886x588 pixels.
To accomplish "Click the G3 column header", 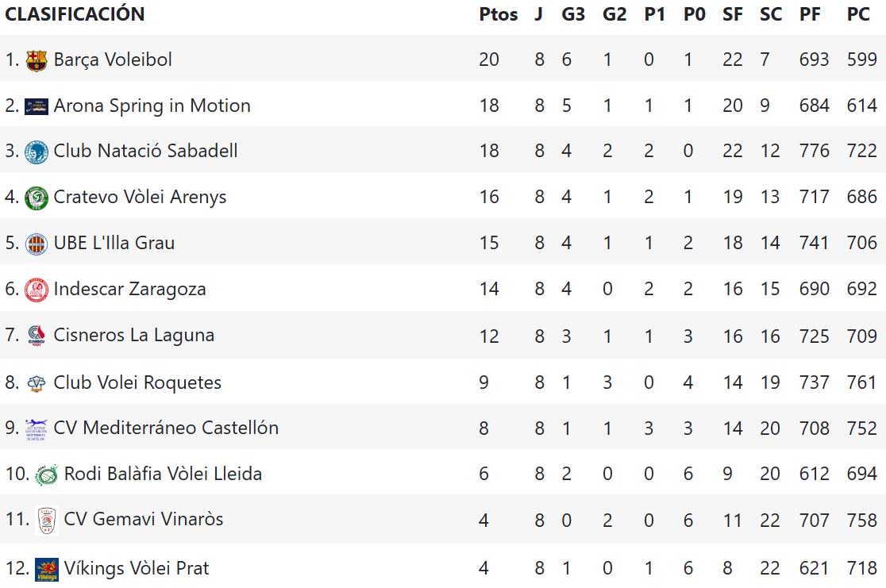I will coord(572,14).
